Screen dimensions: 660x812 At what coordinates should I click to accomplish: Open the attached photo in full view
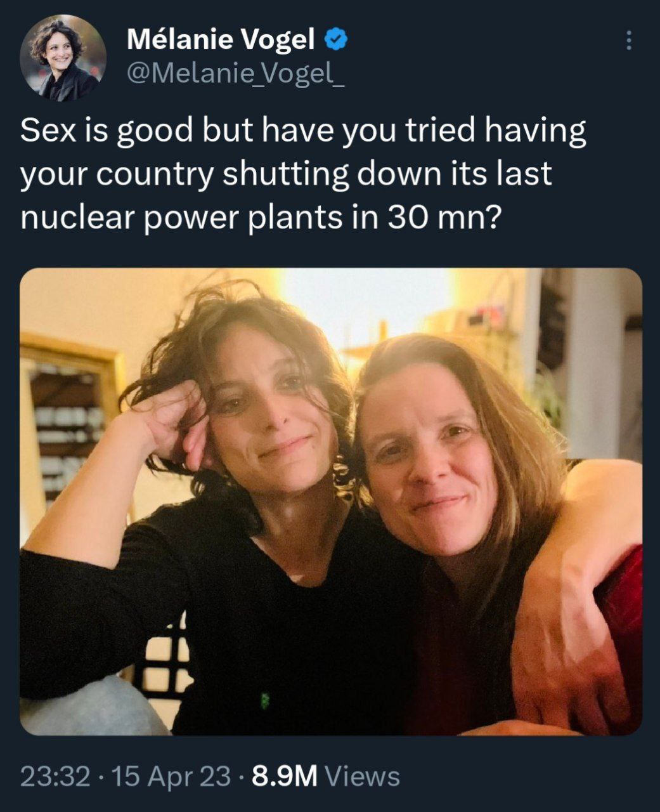[331, 501]
